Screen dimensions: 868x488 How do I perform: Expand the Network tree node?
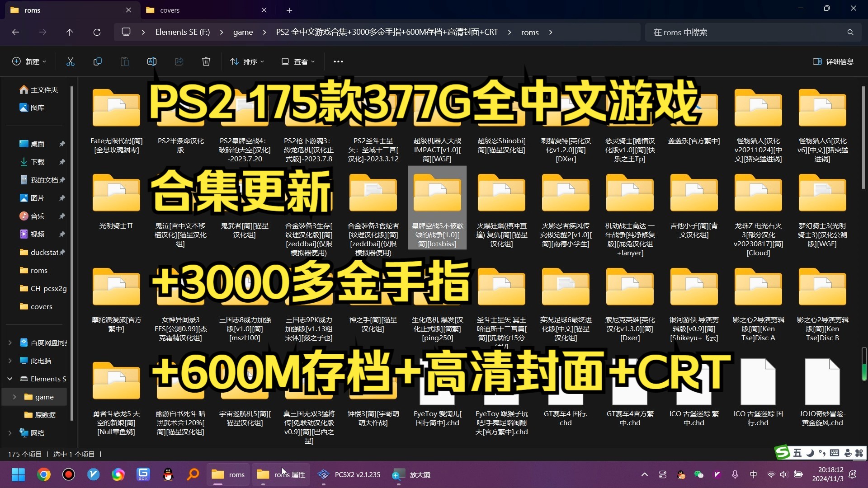coord(10,433)
